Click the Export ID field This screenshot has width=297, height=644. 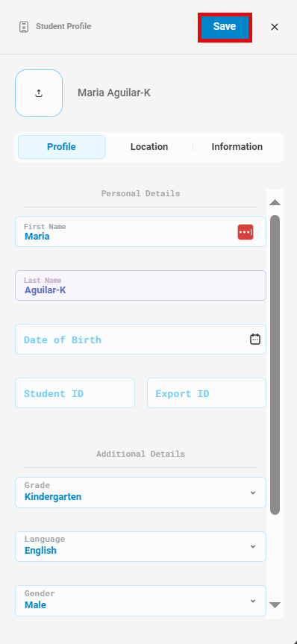point(207,393)
